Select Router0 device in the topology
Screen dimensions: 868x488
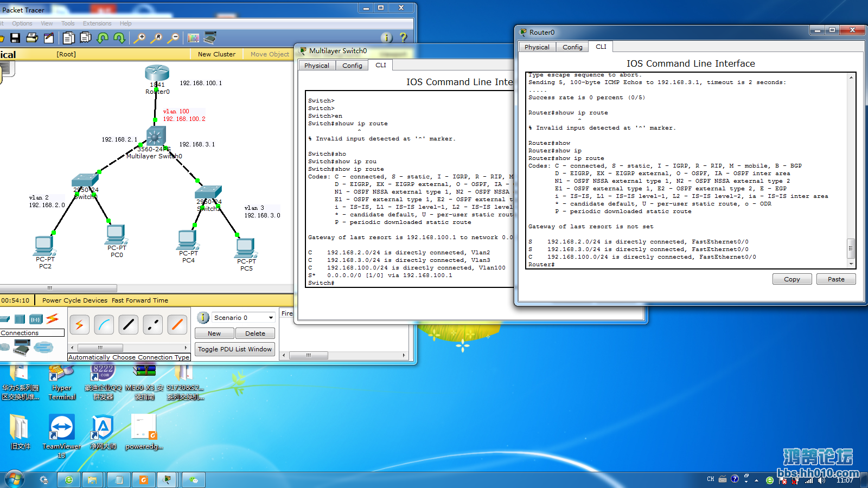[x=157, y=73]
